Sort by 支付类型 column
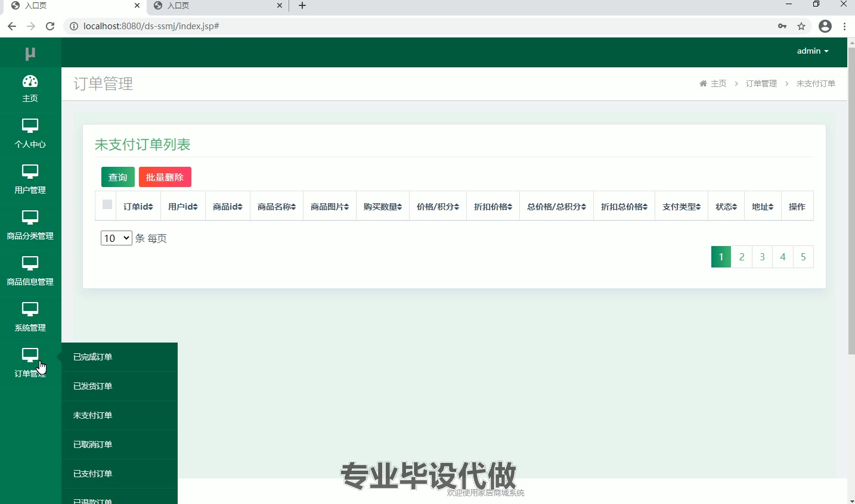Viewport: 855px width, 504px height. (681, 207)
